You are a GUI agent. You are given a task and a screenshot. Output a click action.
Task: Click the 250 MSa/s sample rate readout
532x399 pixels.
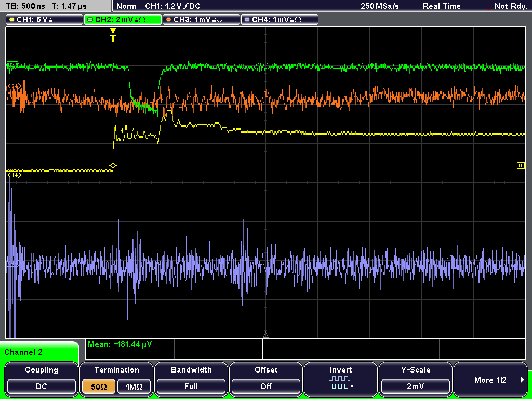pos(380,6)
